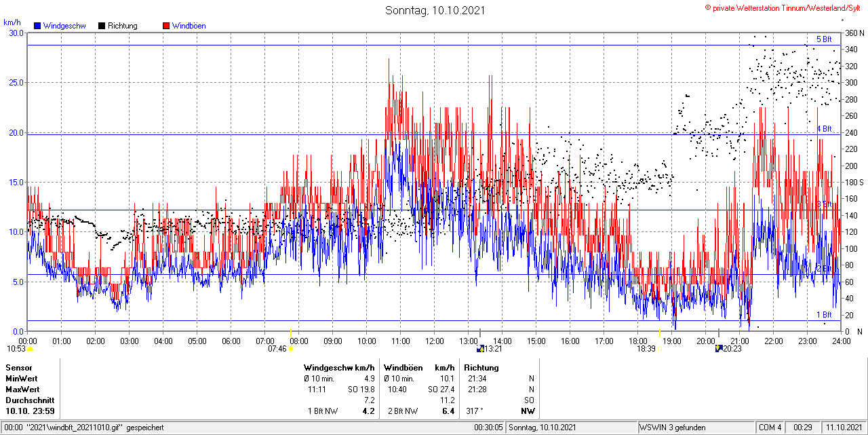Click the 'Richtung' table column header
This screenshot has height=435, width=868.
click(481, 368)
